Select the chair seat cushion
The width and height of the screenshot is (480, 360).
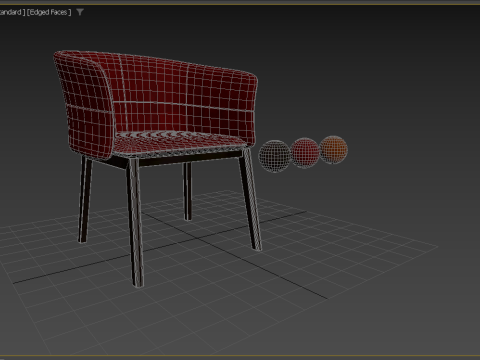[180, 144]
